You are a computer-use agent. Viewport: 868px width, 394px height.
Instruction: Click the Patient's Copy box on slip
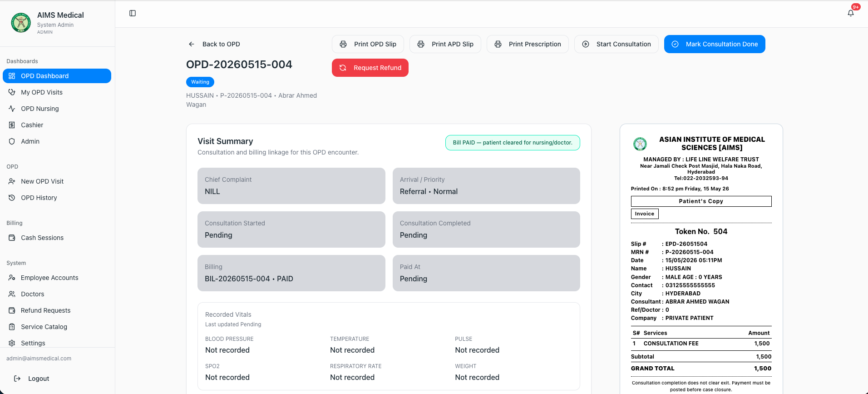tap(701, 201)
